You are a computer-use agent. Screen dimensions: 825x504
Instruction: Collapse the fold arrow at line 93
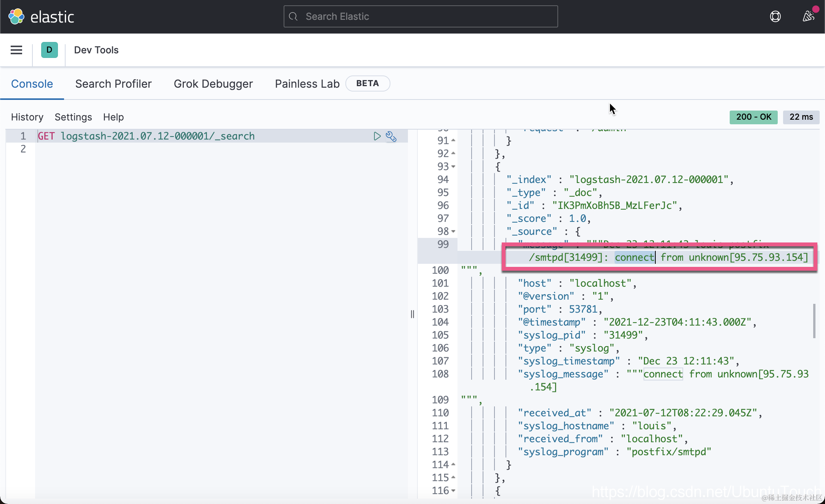click(x=453, y=167)
